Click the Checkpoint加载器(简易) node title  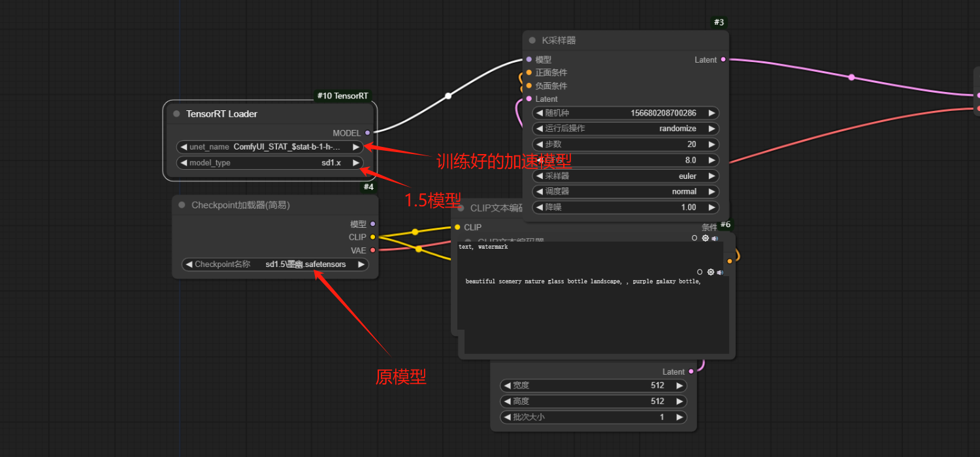pos(240,205)
